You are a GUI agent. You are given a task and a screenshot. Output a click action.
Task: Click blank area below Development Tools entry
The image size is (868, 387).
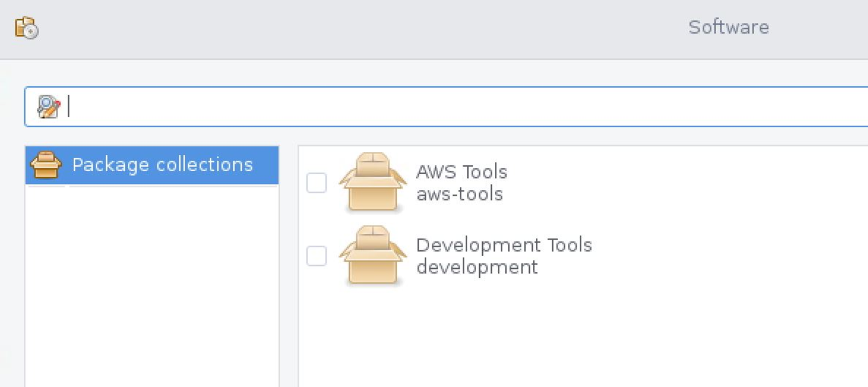(x=542, y=338)
